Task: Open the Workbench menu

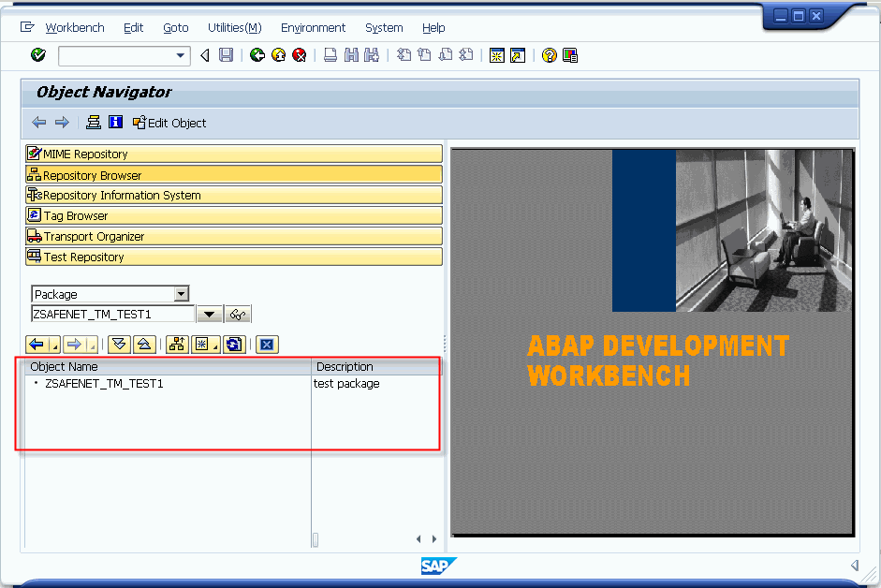Action: pyautogui.click(x=75, y=27)
